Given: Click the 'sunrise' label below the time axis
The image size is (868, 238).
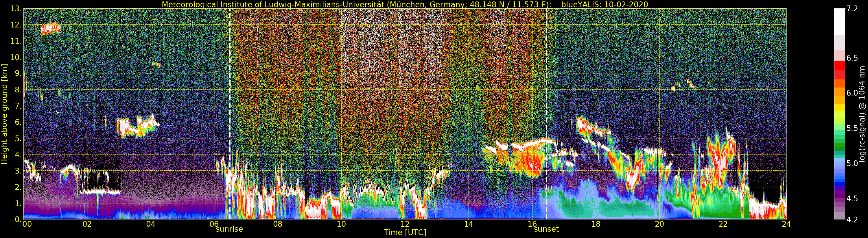Looking at the screenshot, I should [229, 229].
